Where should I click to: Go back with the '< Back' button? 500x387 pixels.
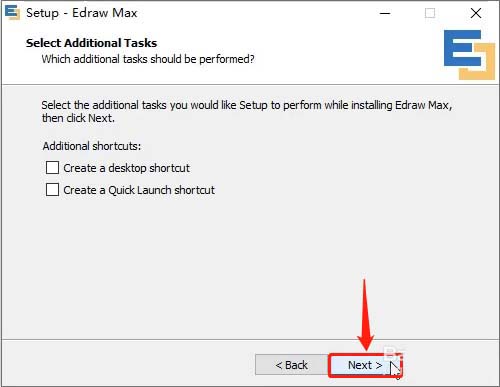coord(292,365)
